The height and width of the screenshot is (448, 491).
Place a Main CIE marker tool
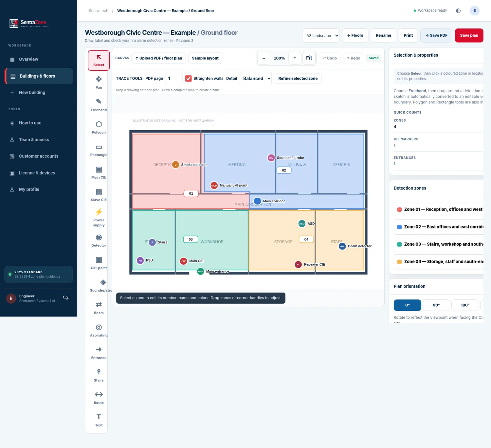point(99,173)
